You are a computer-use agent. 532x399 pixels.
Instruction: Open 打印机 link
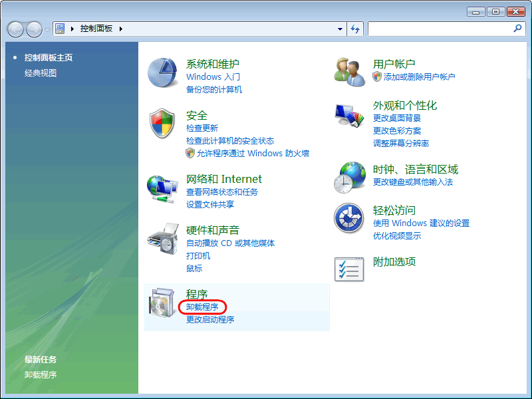click(198, 255)
